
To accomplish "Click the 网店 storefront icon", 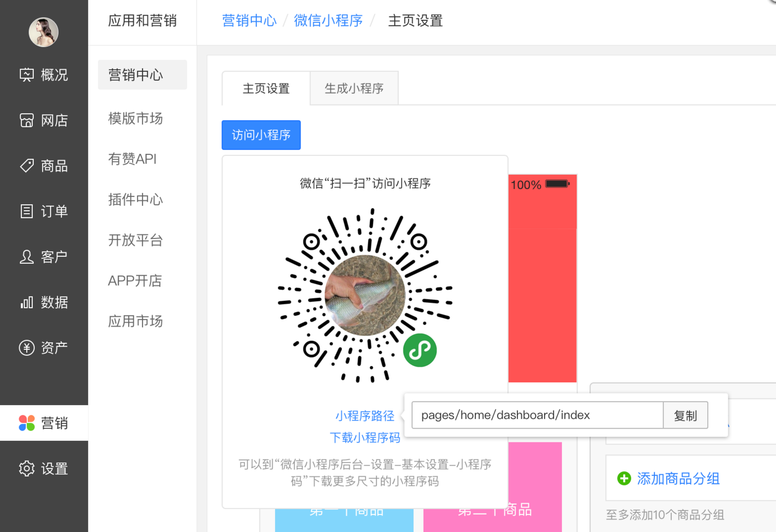I will tap(27, 120).
